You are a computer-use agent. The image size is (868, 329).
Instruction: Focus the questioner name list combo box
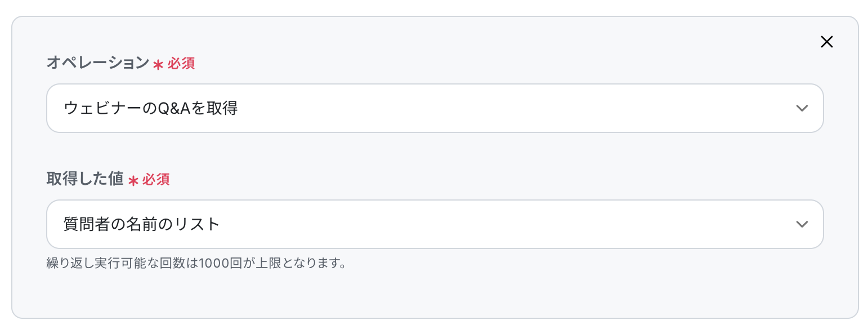(x=435, y=224)
